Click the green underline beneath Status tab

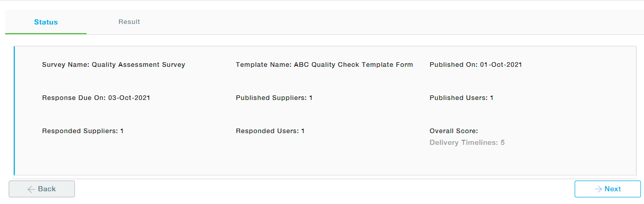tap(46, 34)
